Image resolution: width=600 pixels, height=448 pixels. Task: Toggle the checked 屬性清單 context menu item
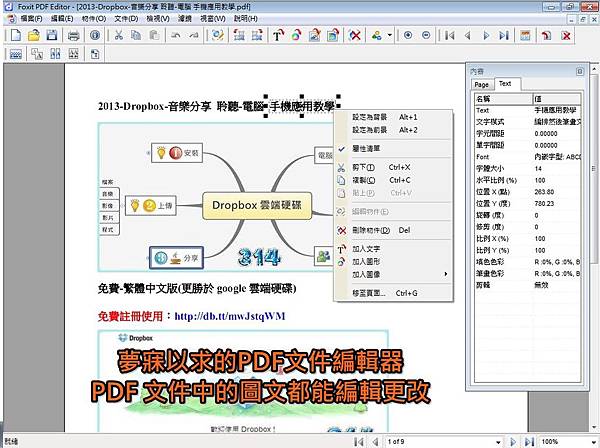click(393, 148)
